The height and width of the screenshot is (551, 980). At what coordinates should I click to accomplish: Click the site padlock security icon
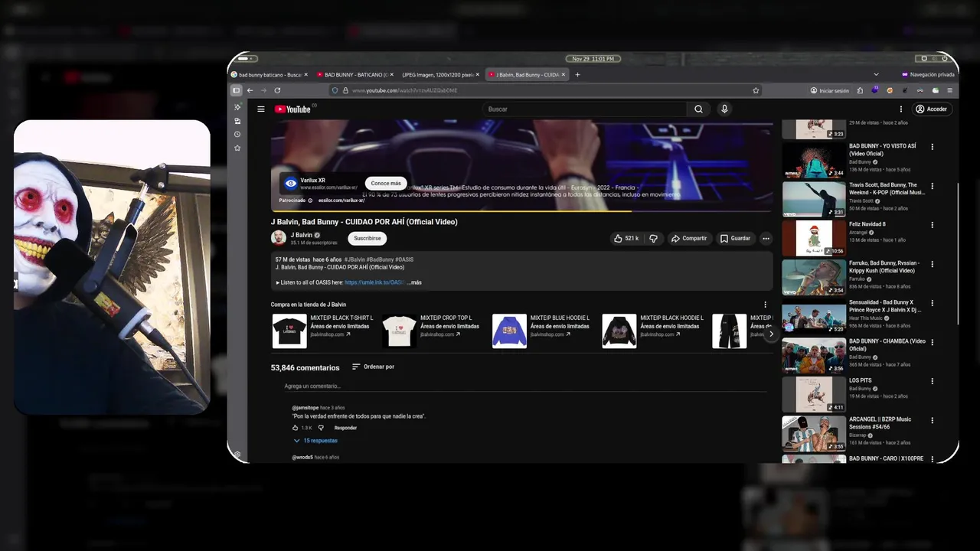click(345, 90)
